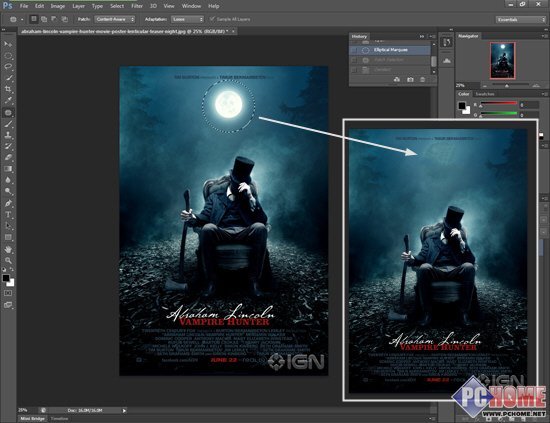Select Elliptical Marquee history state
The width and height of the screenshot is (550, 423).
point(390,50)
